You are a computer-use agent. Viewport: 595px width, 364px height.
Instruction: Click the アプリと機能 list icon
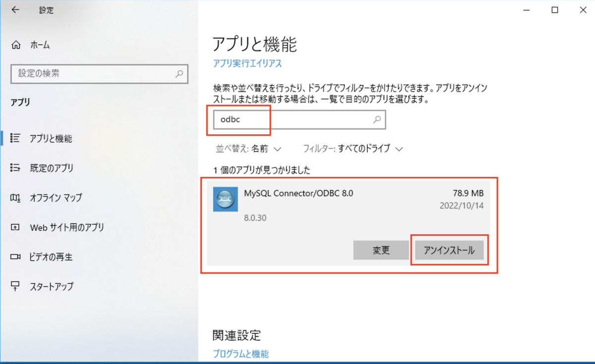pyautogui.click(x=15, y=138)
